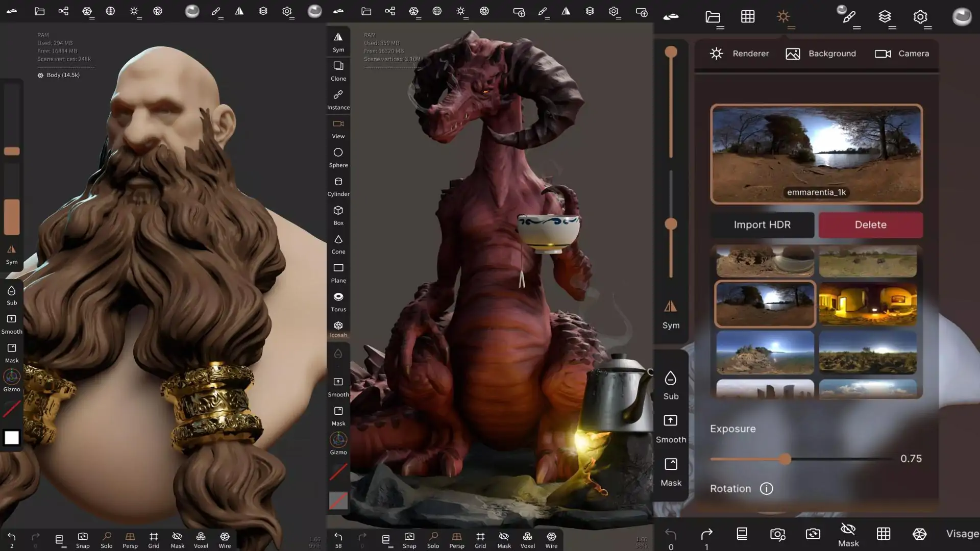This screenshot has width=980, height=551.
Task: Toggle Persp view in the middle viewport
Action: click(x=456, y=539)
